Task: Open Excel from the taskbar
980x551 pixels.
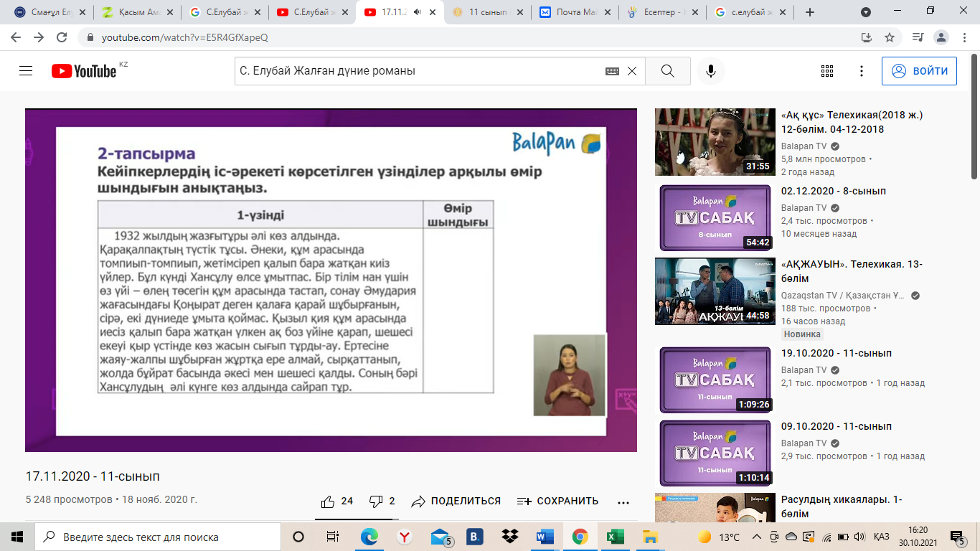Action: coord(615,537)
